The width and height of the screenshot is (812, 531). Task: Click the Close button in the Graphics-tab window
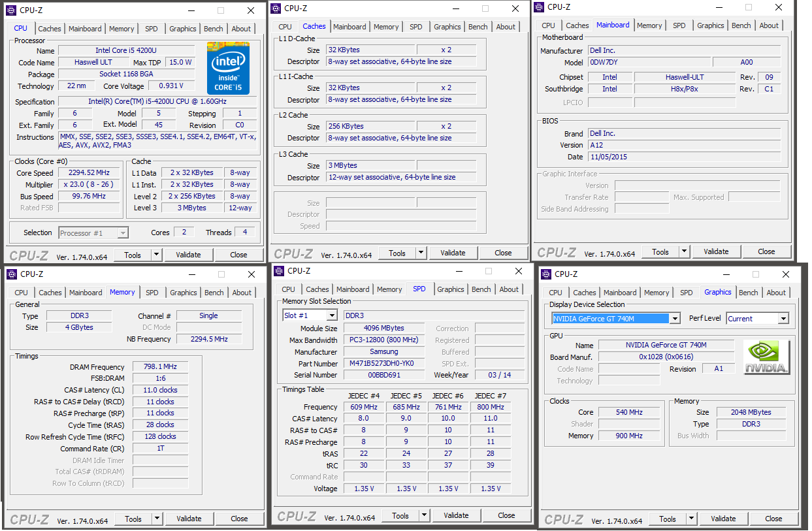coord(773,519)
